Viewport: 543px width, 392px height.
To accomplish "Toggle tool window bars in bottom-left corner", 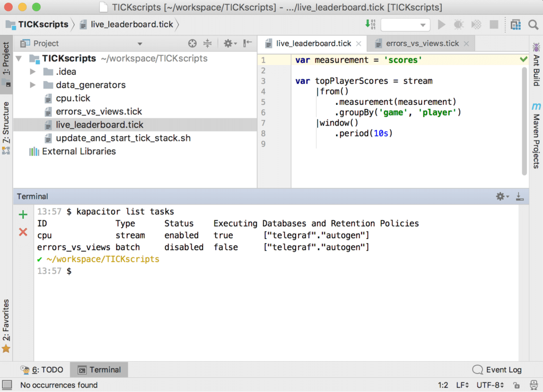I will 7,385.
